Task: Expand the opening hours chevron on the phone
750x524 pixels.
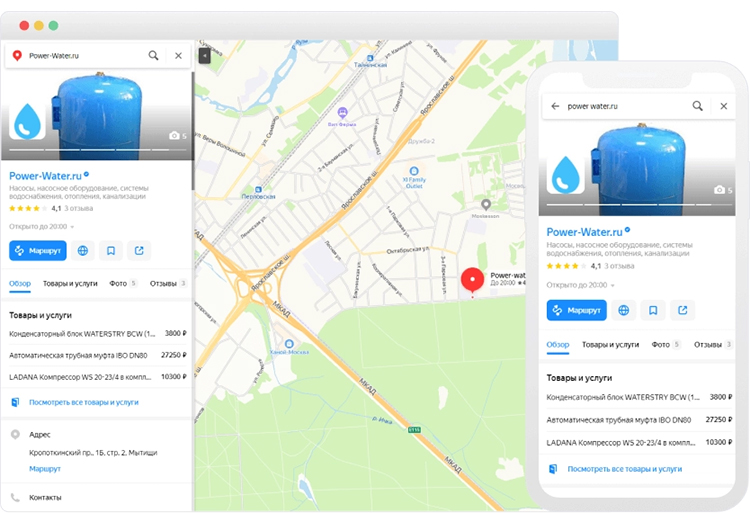Action: [x=611, y=286]
